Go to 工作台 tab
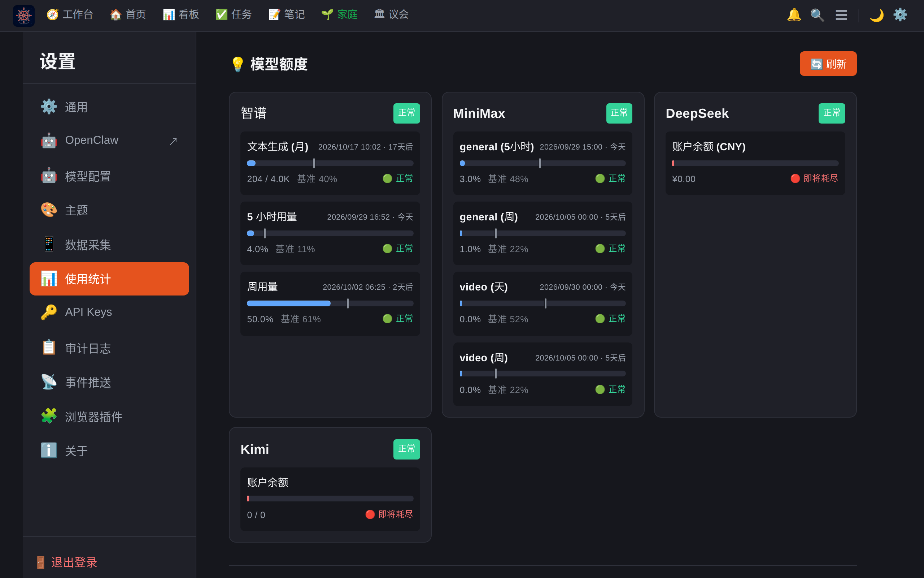This screenshot has width=924, height=578. [x=70, y=14]
